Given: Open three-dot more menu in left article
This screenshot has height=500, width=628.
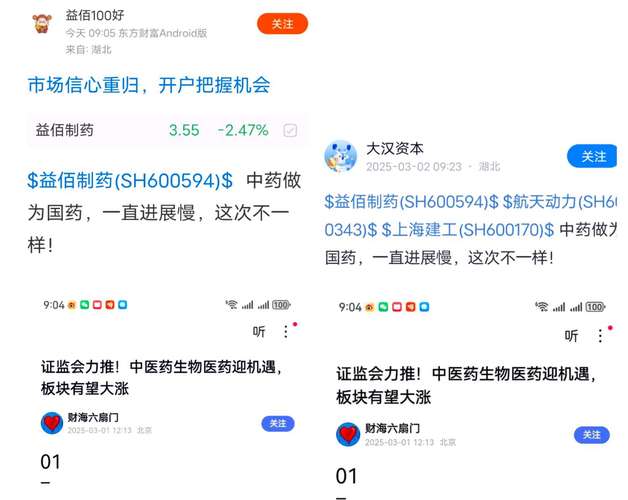Looking at the screenshot, I should pos(286,331).
